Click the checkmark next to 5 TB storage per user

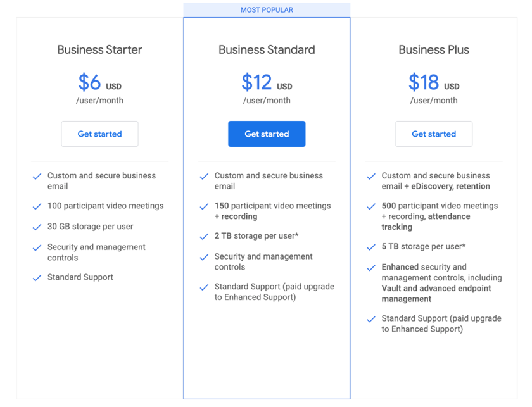coord(371,247)
